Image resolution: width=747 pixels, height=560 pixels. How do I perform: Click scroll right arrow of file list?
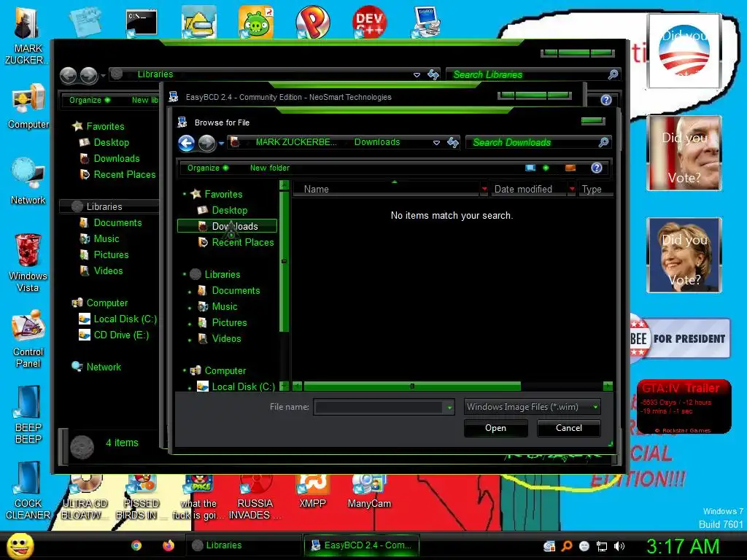[x=608, y=386]
